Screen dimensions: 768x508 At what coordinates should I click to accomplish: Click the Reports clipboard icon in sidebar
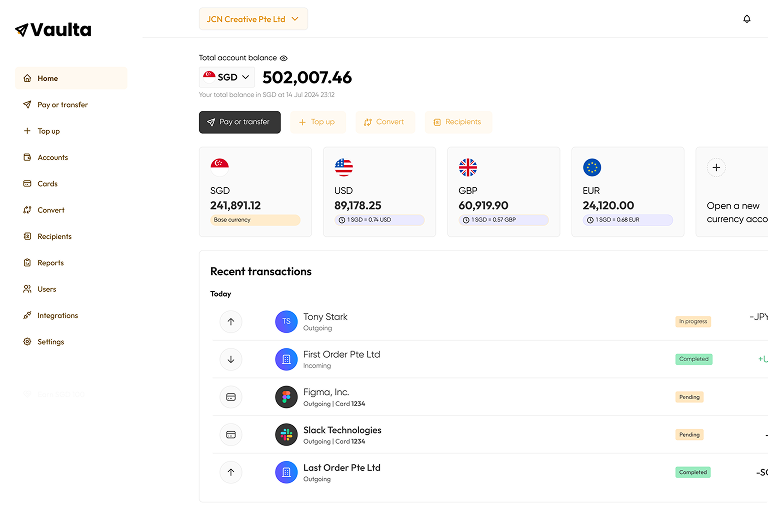click(27, 263)
